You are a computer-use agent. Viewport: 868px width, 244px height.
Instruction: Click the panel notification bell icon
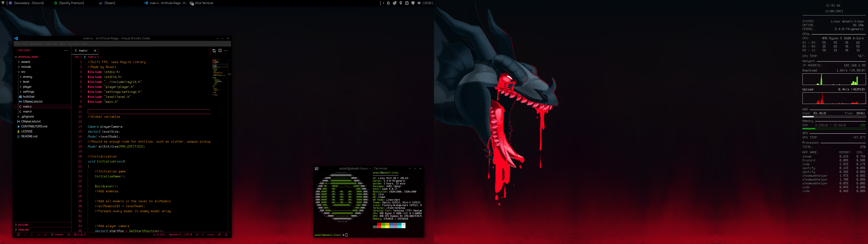(x=389, y=3)
